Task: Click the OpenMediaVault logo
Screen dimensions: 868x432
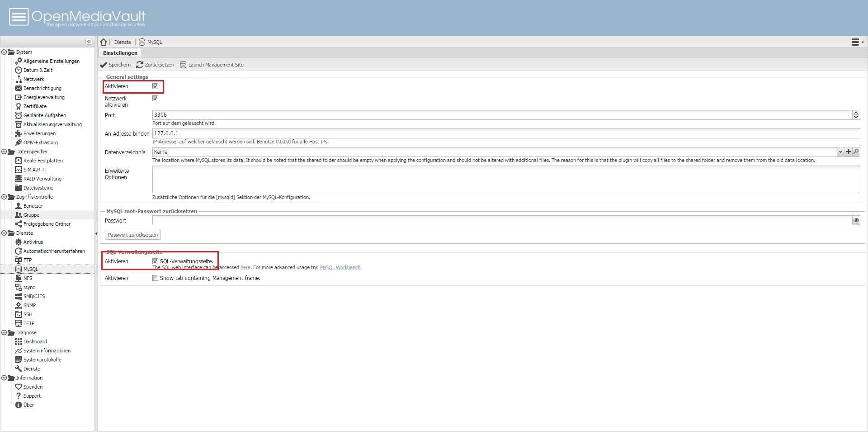Action: click(77, 17)
